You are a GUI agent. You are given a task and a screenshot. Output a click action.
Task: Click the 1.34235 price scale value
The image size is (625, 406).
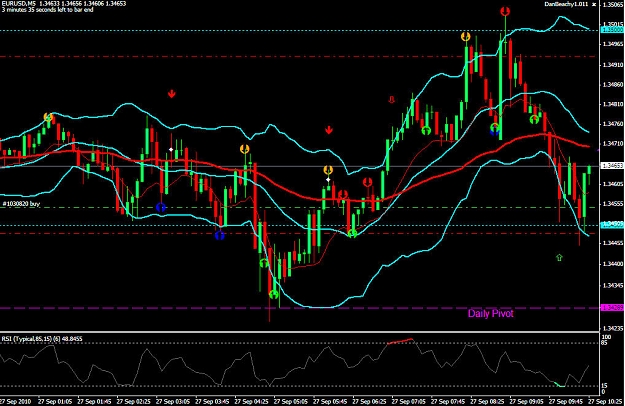pos(613,329)
